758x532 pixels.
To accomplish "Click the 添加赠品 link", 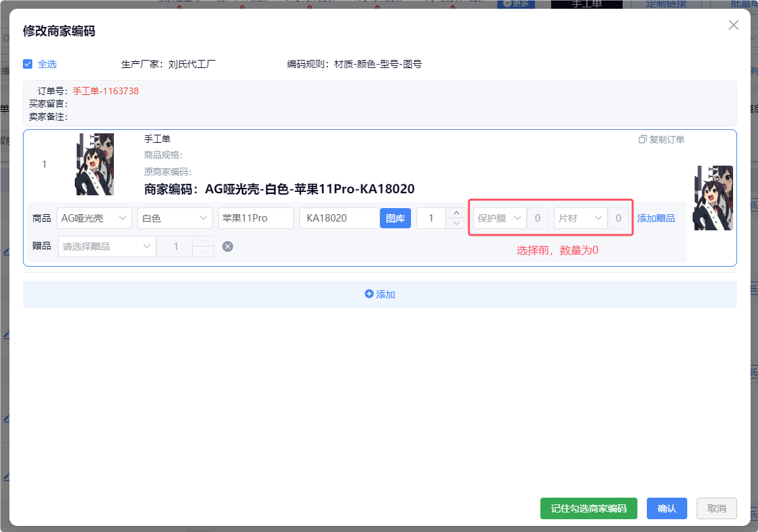I will tap(656, 218).
